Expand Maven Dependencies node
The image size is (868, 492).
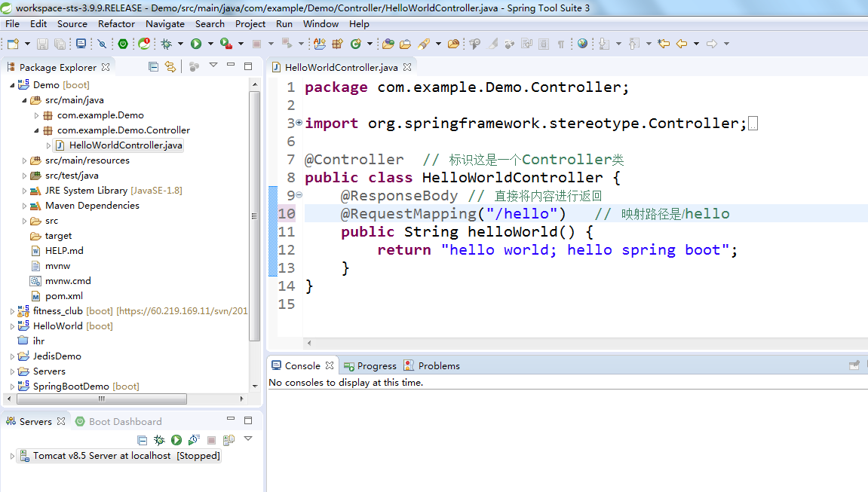point(24,206)
